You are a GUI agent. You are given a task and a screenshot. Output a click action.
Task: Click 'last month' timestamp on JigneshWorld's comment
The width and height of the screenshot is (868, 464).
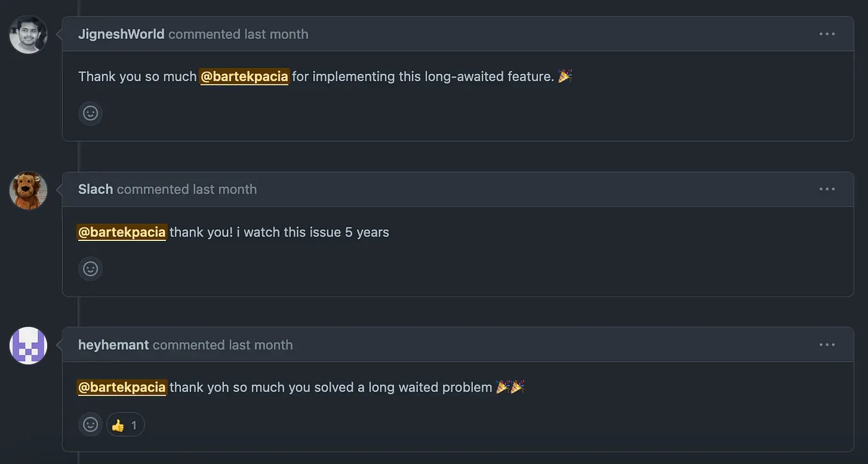pos(276,34)
